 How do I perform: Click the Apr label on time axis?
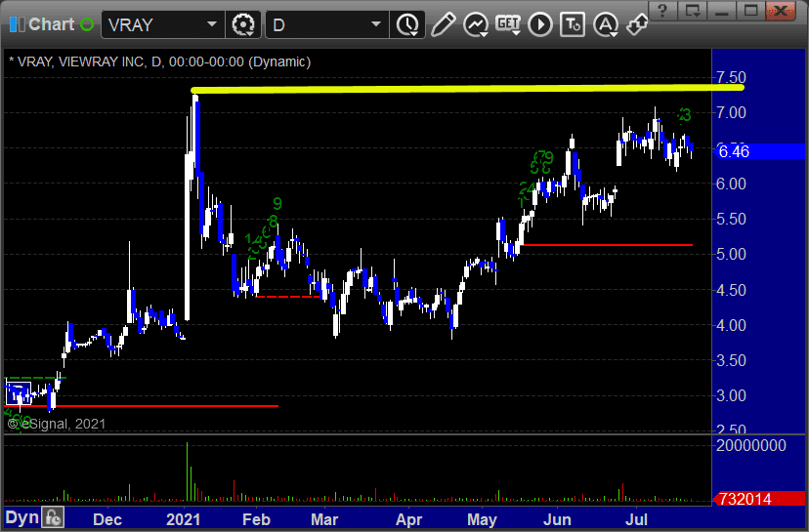tap(409, 519)
